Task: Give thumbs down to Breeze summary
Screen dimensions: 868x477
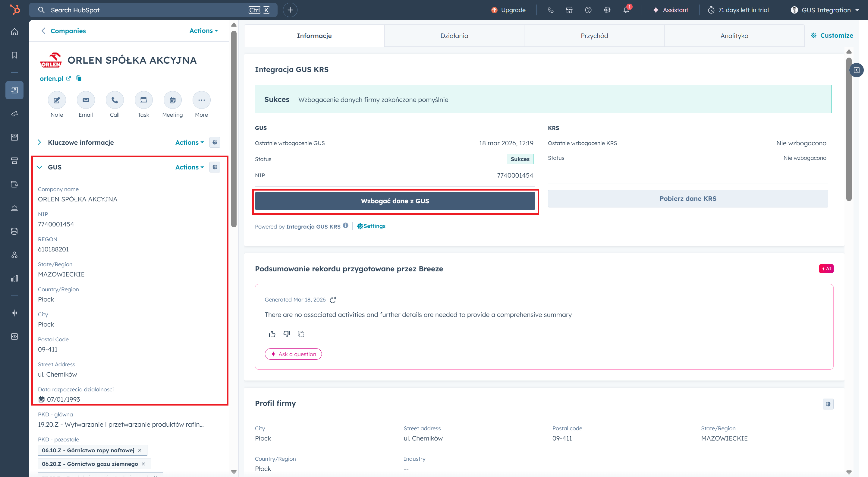Action: point(286,334)
